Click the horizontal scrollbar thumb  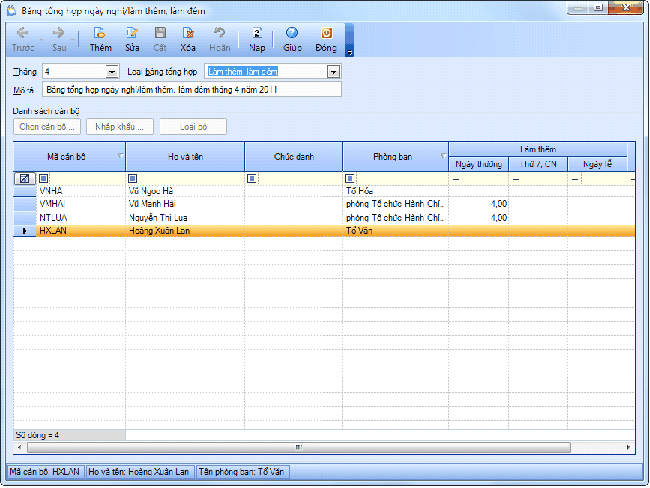(299, 447)
